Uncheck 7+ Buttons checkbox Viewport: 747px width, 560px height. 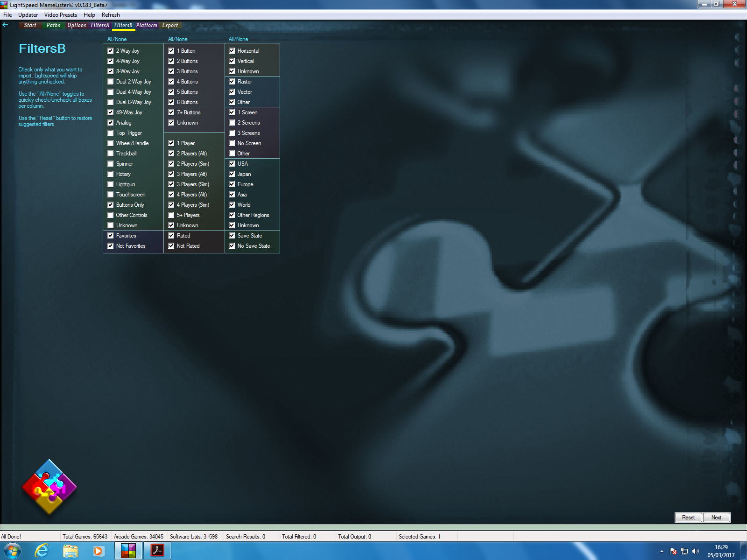click(x=171, y=112)
